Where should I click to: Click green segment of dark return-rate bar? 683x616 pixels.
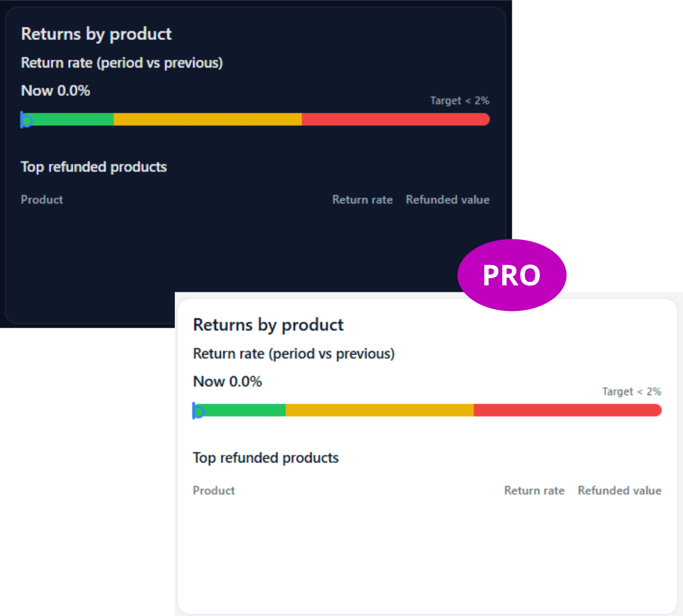[x=70, y=119]
